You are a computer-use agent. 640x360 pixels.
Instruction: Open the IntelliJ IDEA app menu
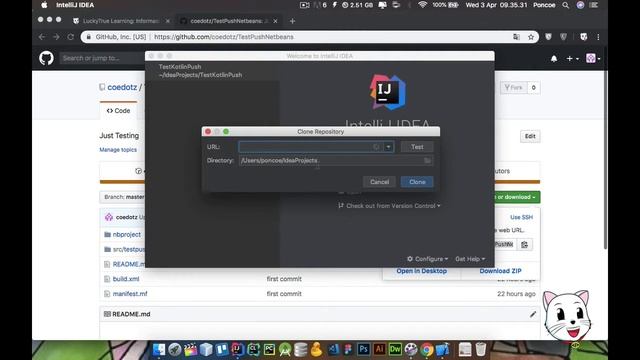click(x=75, y=5)
